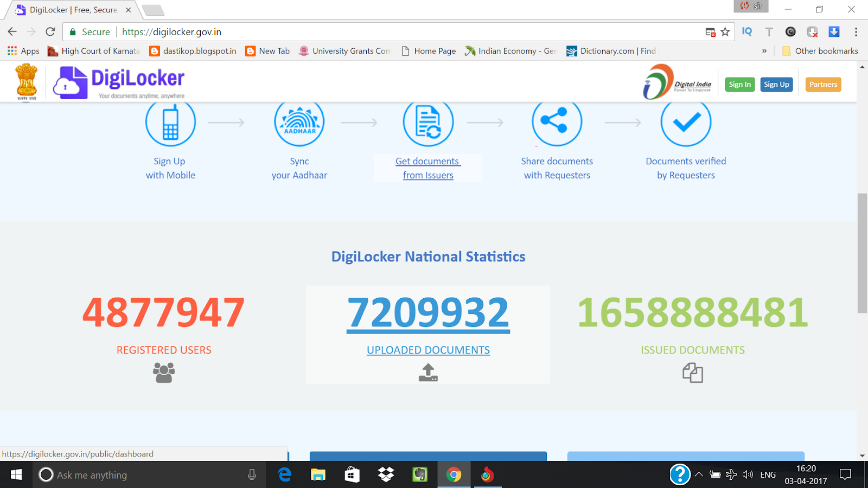Click the Documents verified checkmark icon

click(x=686, y=123)
